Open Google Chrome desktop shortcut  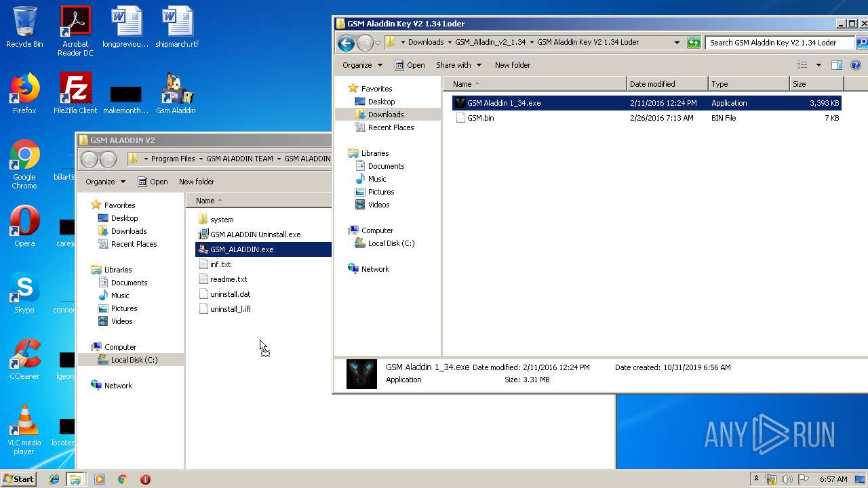click(24, 165)
